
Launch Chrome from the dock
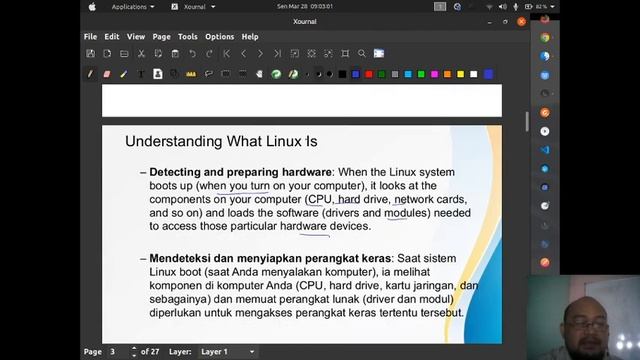pyautogui.click(x=544, y=38)
